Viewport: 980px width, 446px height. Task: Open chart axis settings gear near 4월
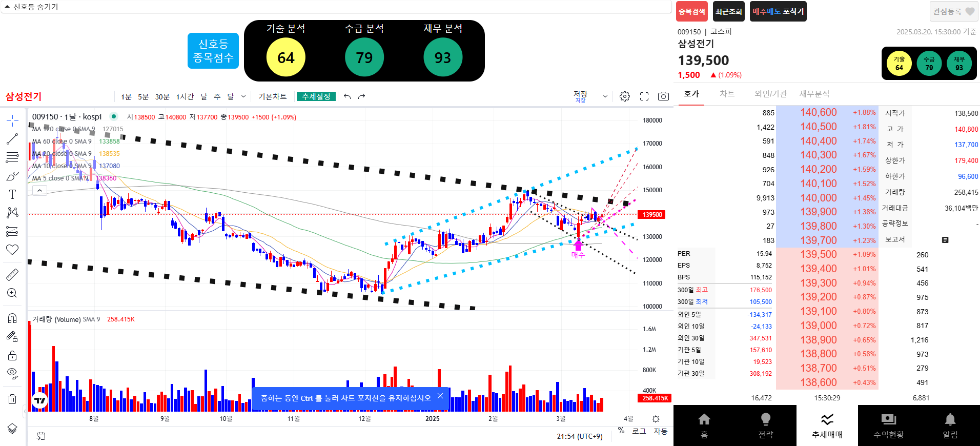coord(656,419)
